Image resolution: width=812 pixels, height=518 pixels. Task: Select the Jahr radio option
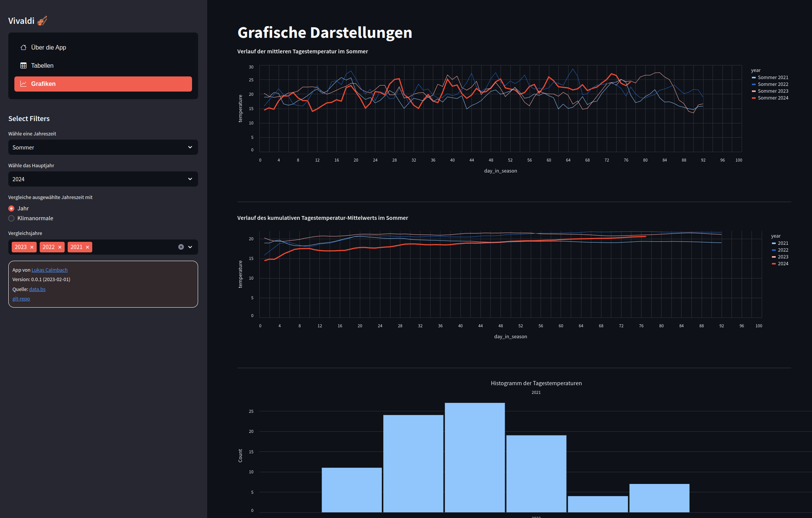[x=11, y=208]
